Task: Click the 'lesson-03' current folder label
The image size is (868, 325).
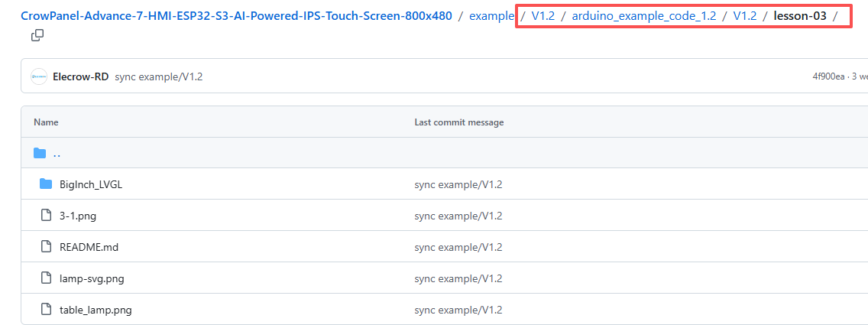Action: (x=799, y=15)
